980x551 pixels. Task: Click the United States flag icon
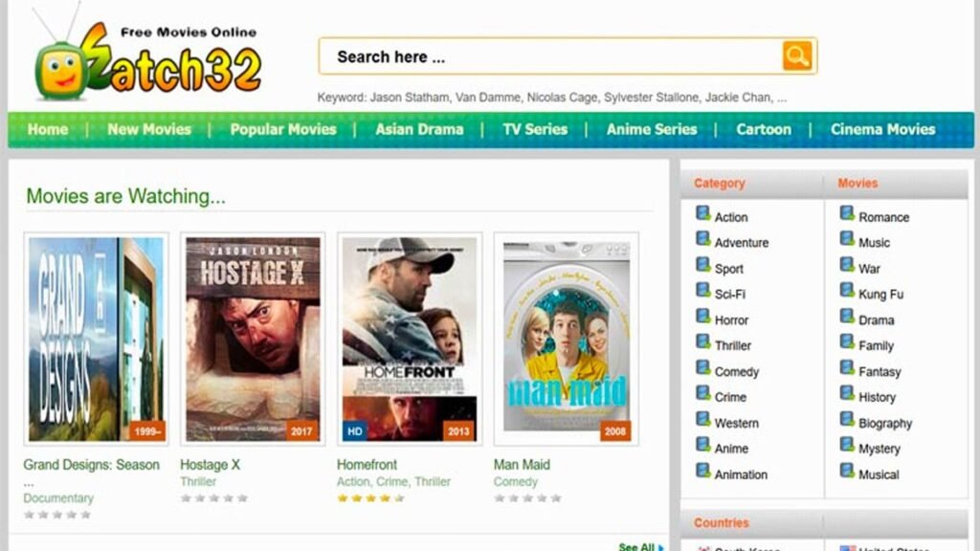click(848, 547)
